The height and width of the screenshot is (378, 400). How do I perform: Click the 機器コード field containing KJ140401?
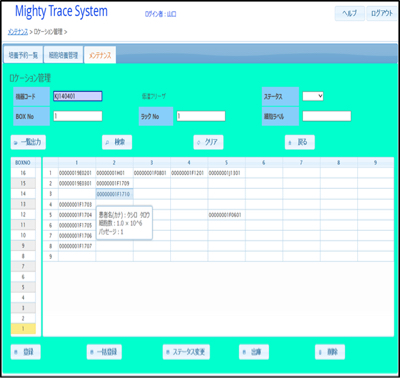point(78,96)
